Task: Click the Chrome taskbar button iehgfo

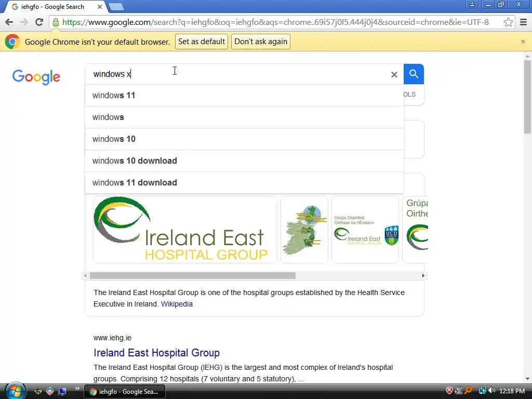Action: click(x=124, y=392)
